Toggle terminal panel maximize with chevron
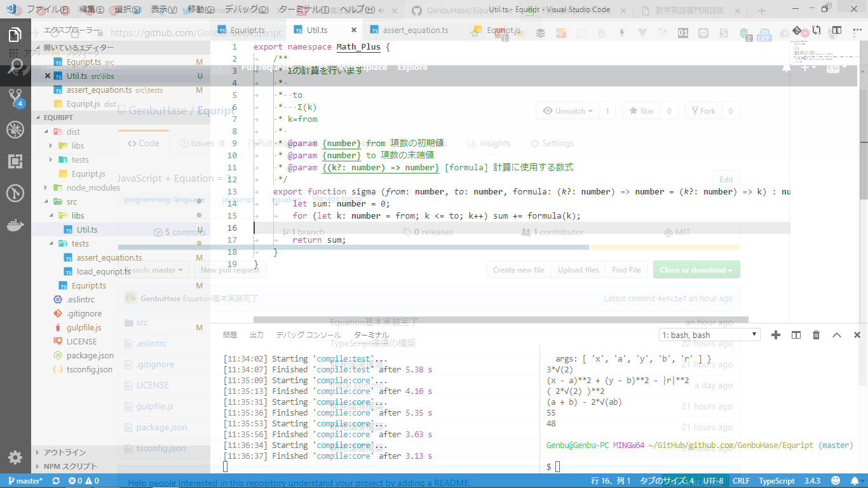Image resolution: width=868 pixels, height=488 pixels. [x=837, y=335]
